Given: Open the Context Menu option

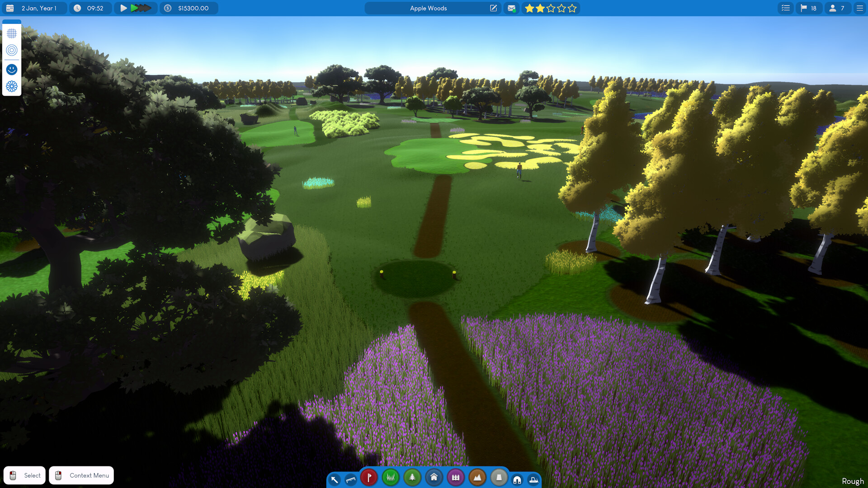Looking at the screenshot, I should point(81,475).
